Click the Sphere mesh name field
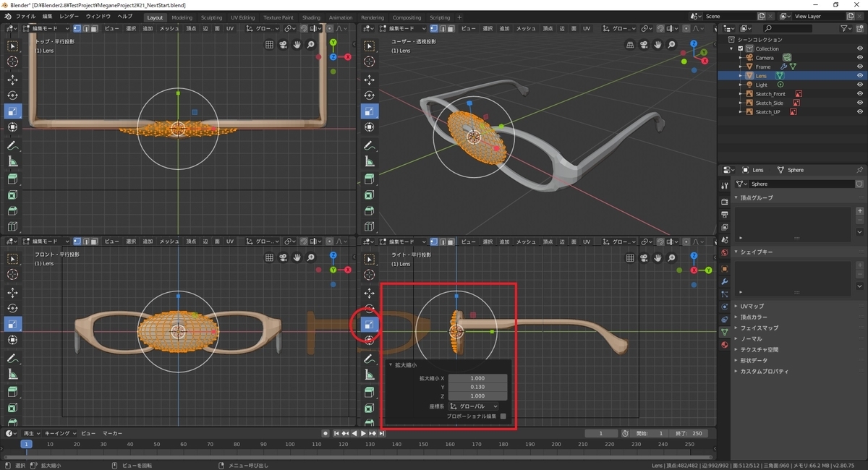This screenshot has height=470, width=868. coord(801,184)
